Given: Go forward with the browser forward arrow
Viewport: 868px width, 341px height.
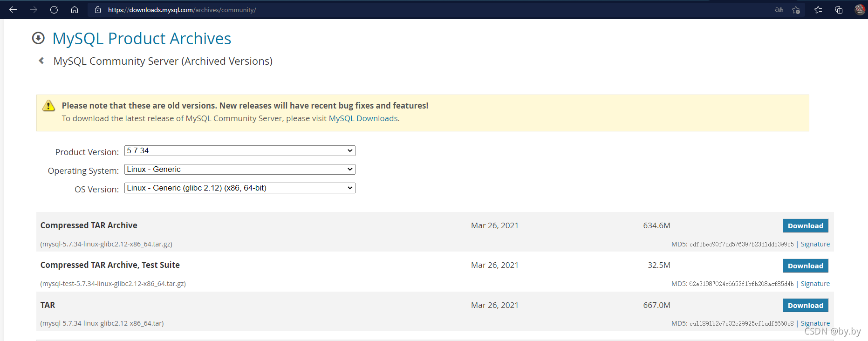Looking at the screenshot, I should tap(34, 10).
